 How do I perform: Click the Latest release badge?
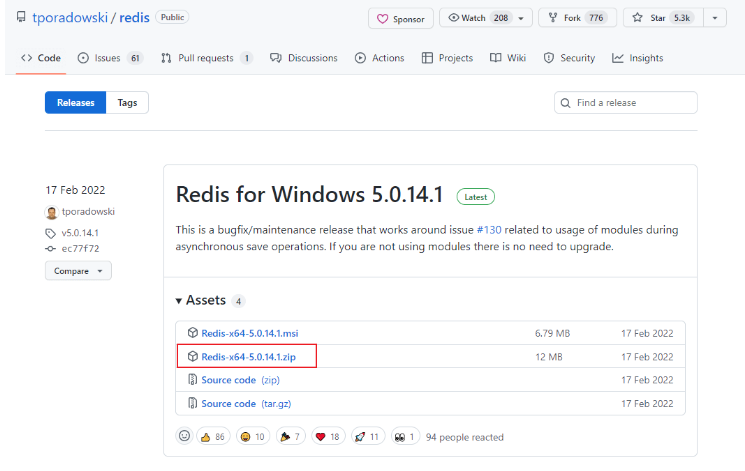click(x=476, y=197)
